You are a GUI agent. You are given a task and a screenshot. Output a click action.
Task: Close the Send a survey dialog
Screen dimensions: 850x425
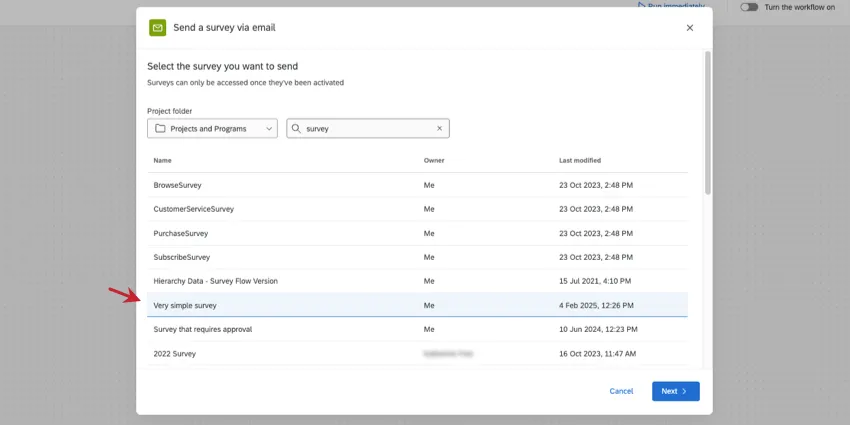point(689,28)
